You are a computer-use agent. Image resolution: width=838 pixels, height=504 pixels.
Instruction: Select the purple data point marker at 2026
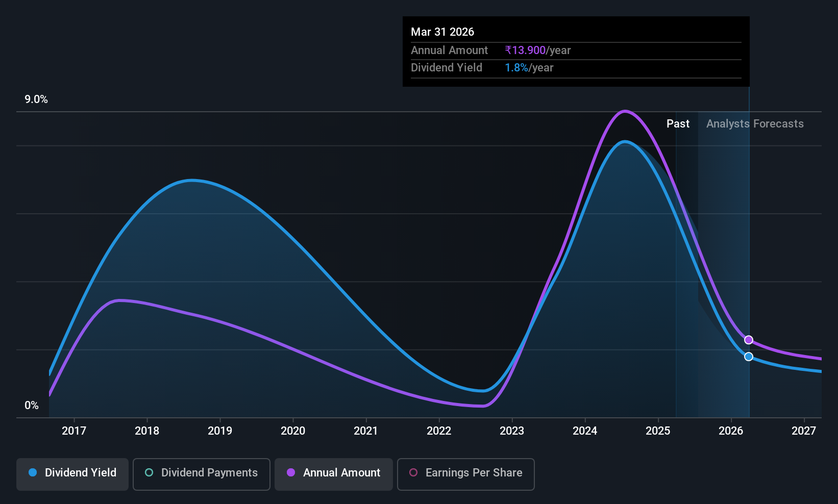749,340
